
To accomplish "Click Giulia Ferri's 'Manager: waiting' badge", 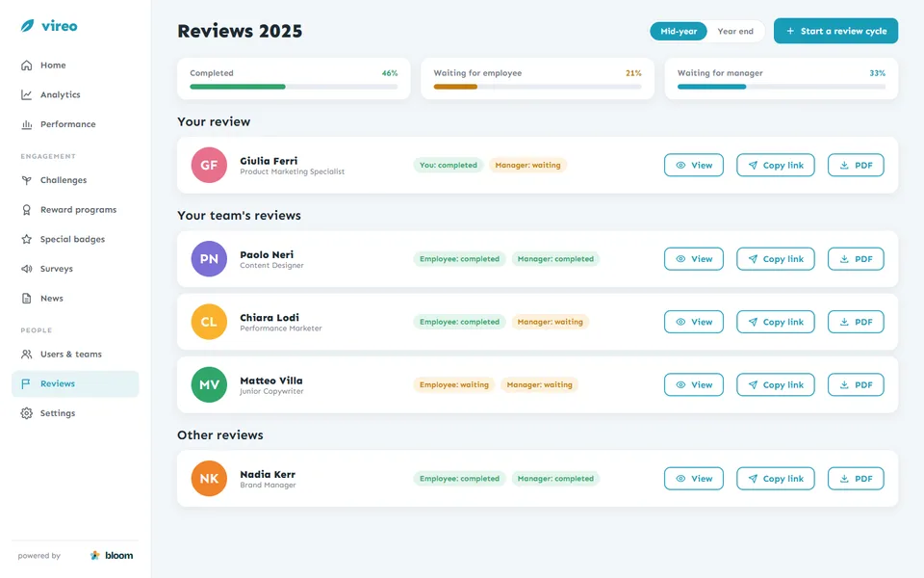I will click(528, 165).
